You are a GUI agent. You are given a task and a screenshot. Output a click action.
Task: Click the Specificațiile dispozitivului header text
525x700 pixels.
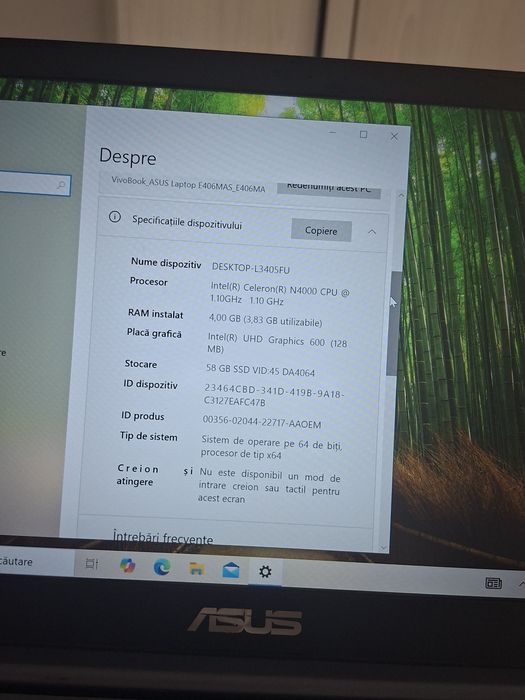pyautogui.click(x=187, y=222)
